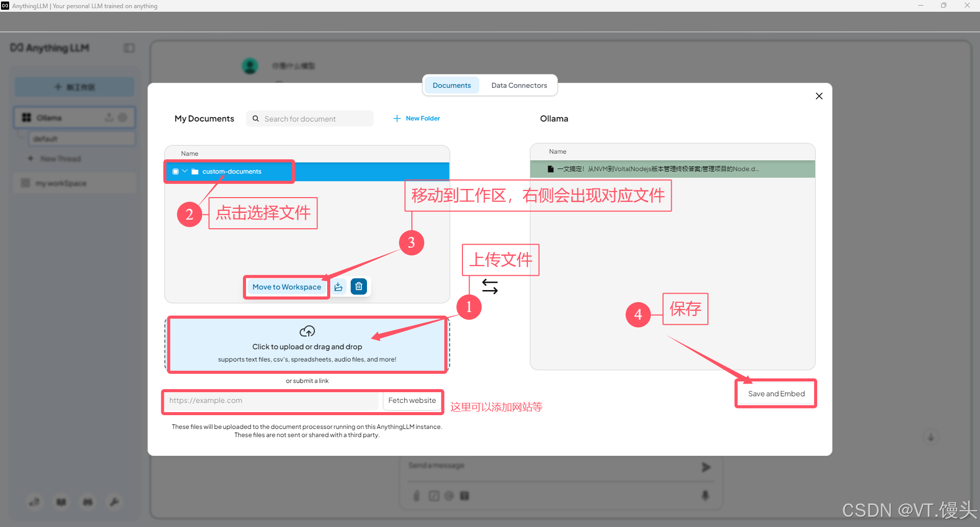Click the Name column header in Ollama panel
980x527 pixels.
pos(558,152)
